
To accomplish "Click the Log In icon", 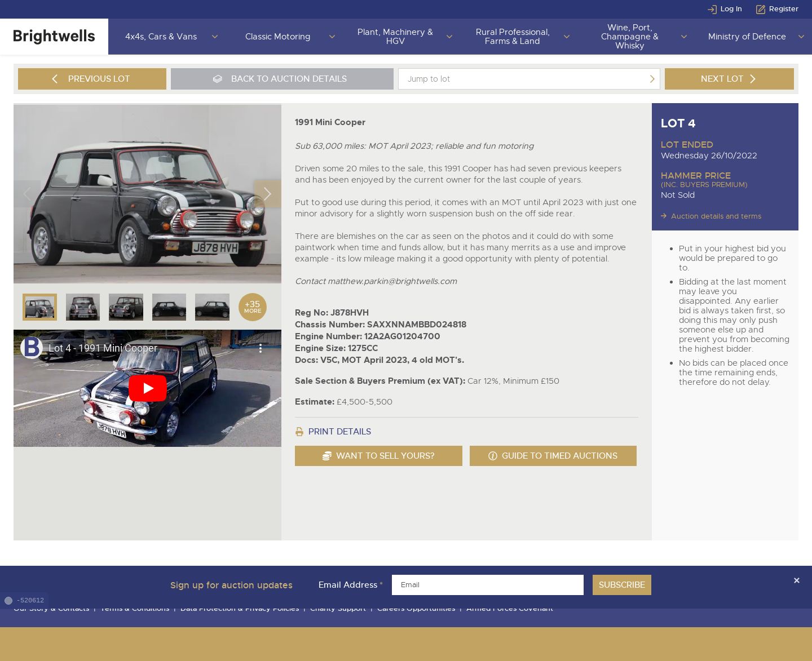I will 712,9.
